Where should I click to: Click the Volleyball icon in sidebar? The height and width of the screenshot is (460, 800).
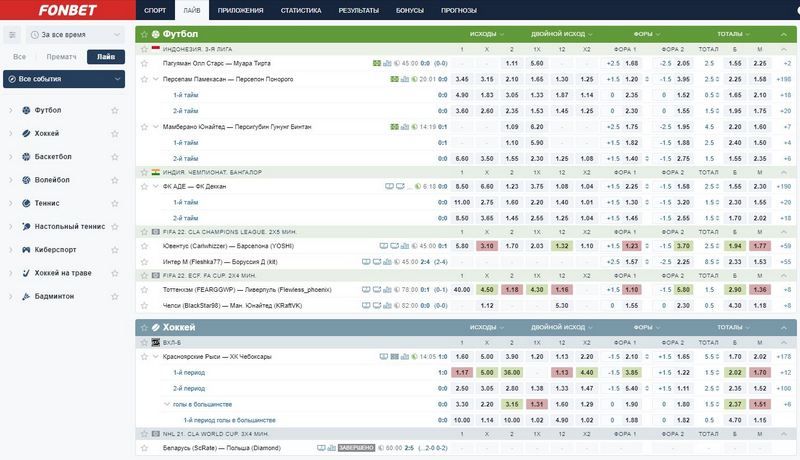click(26, 180)
